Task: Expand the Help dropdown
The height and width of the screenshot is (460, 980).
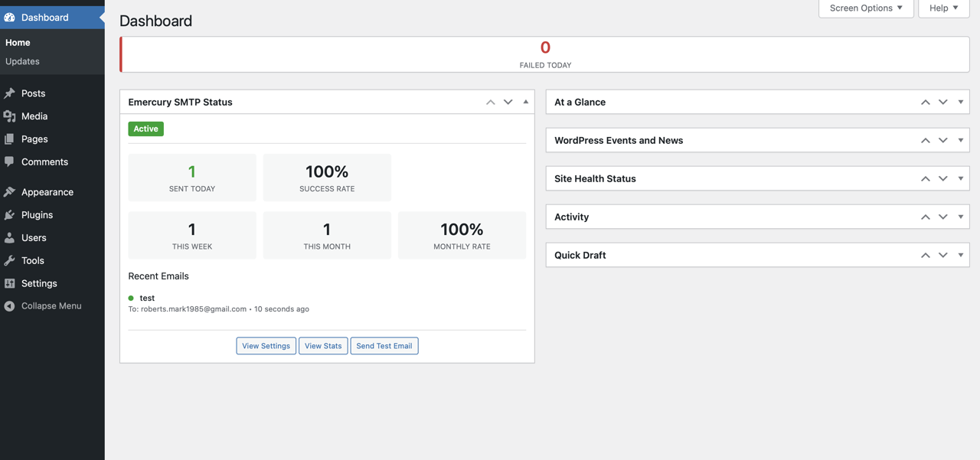Action: [x=943, y=8]
